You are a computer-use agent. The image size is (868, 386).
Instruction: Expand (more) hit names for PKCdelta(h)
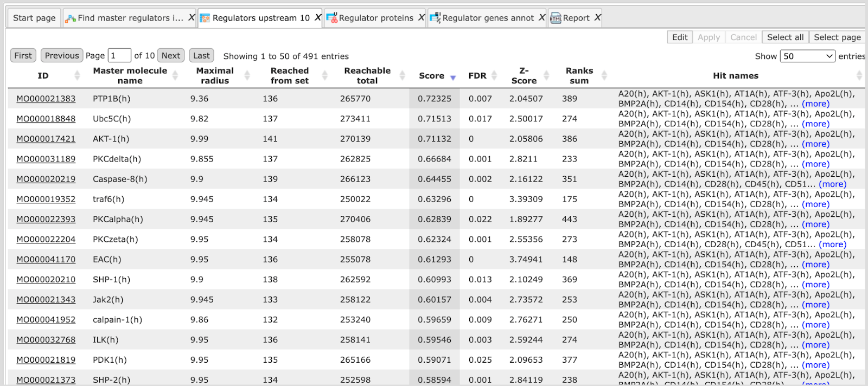[815, 164]
